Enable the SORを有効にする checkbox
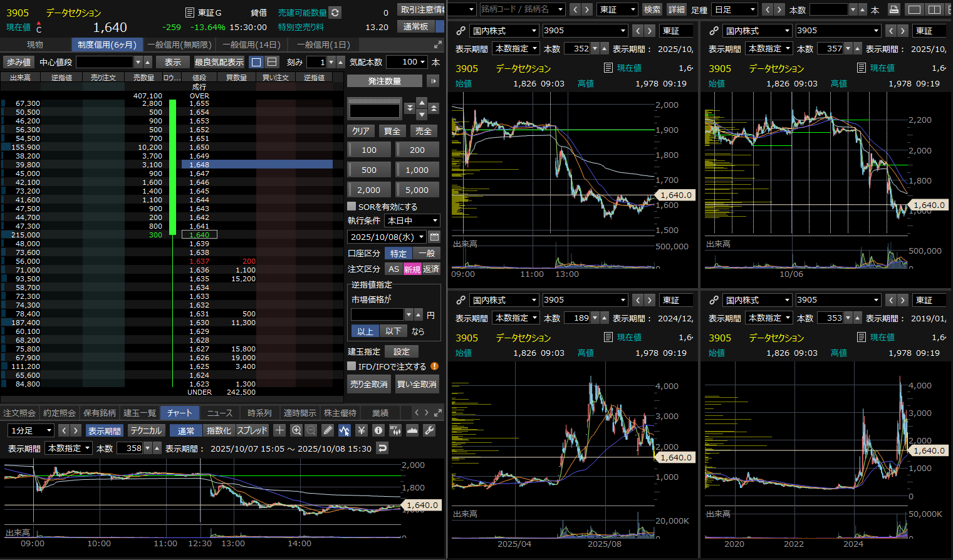The width and height of the screenshot is (953, 560). (352, 206)
